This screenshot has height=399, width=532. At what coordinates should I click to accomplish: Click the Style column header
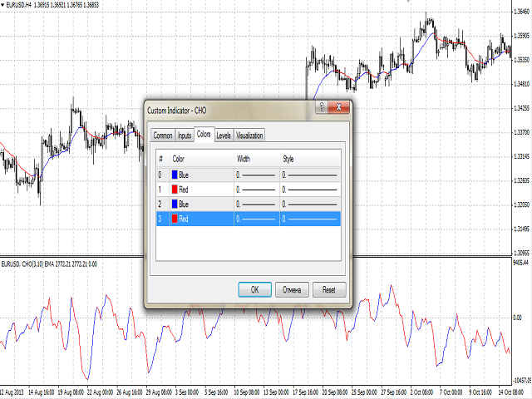coord(310,159)
